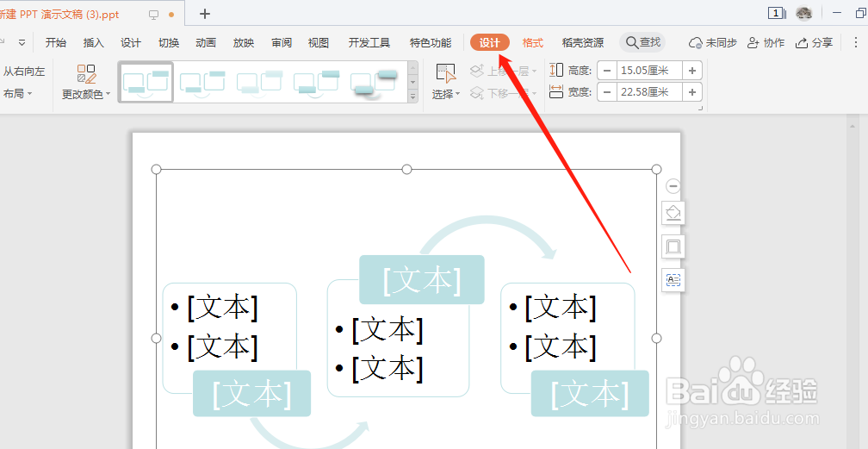Image resolution: width=868 pixels, height=449 pixels.
Task: Decrease 宽度 with minus button
Action: click(607, 92)
